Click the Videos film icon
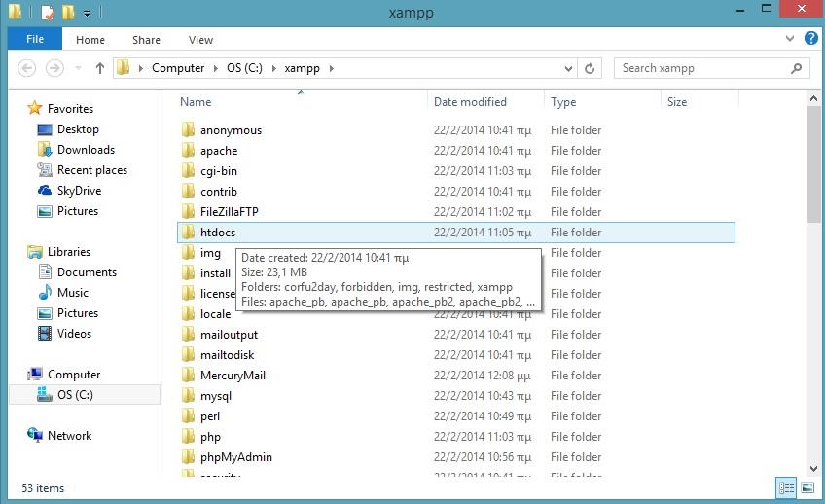Screen dimensions: 825x504 click(45, 334)
